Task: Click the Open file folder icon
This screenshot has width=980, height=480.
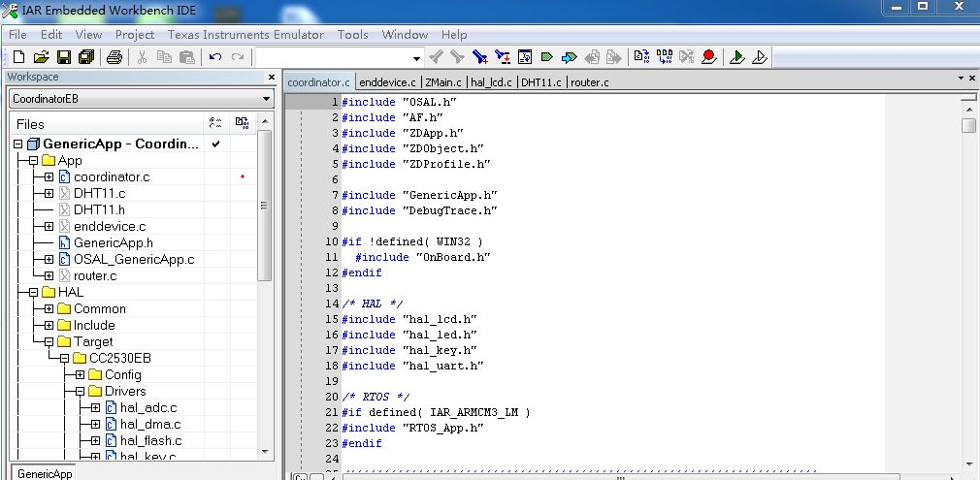Action: point(40,57)
